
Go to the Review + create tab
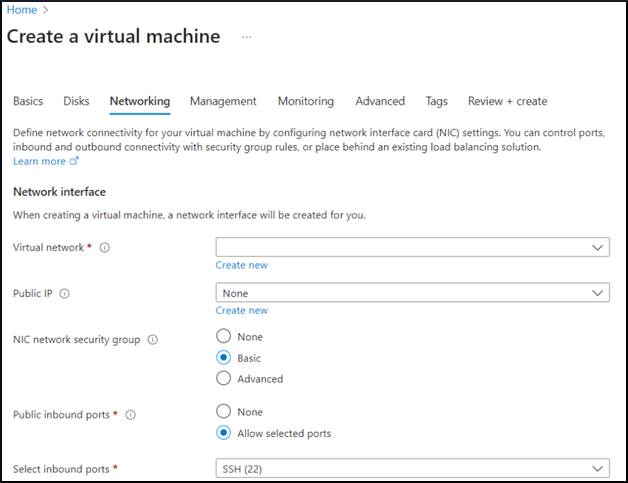(x=507, y=101)
